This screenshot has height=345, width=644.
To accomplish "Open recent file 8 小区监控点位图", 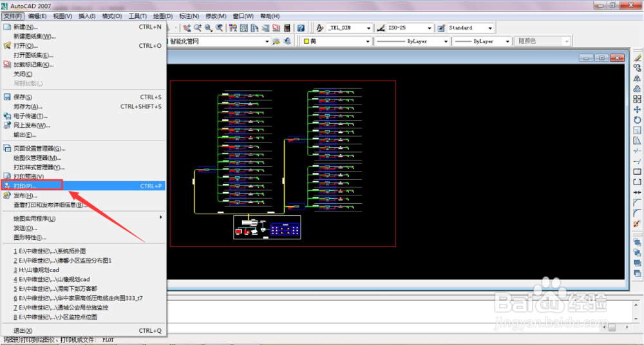I will click(x=83, y=317).
